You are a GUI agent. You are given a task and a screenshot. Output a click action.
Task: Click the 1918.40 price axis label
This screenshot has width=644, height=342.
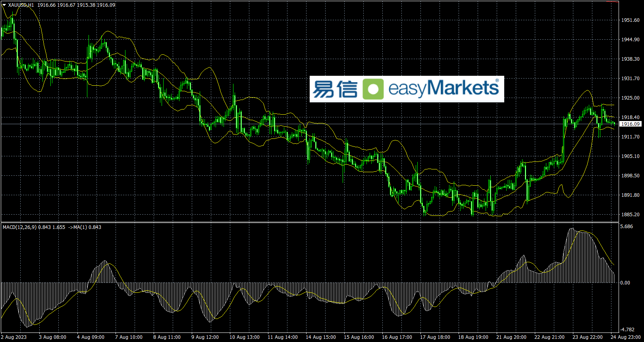click(x=630, y=117)
